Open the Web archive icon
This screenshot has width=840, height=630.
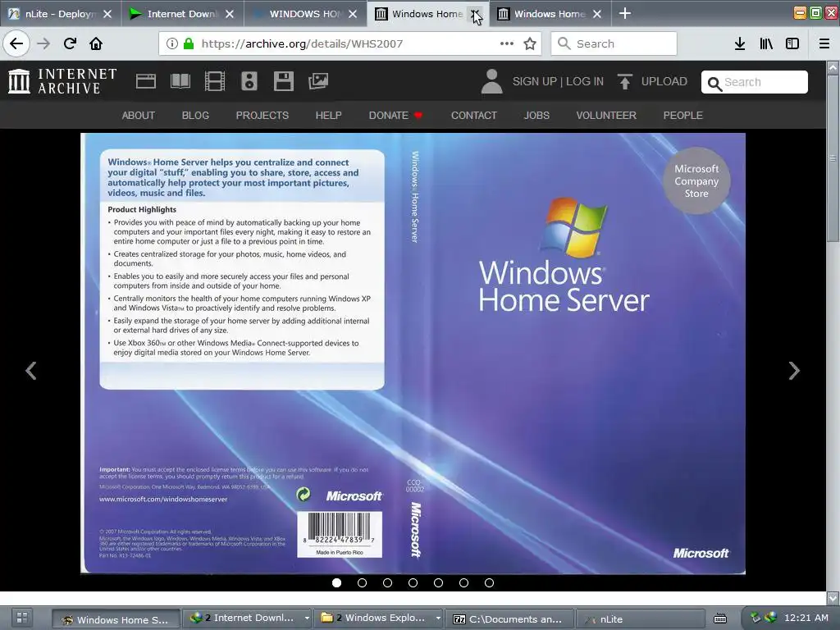click(x=146, y=81)
